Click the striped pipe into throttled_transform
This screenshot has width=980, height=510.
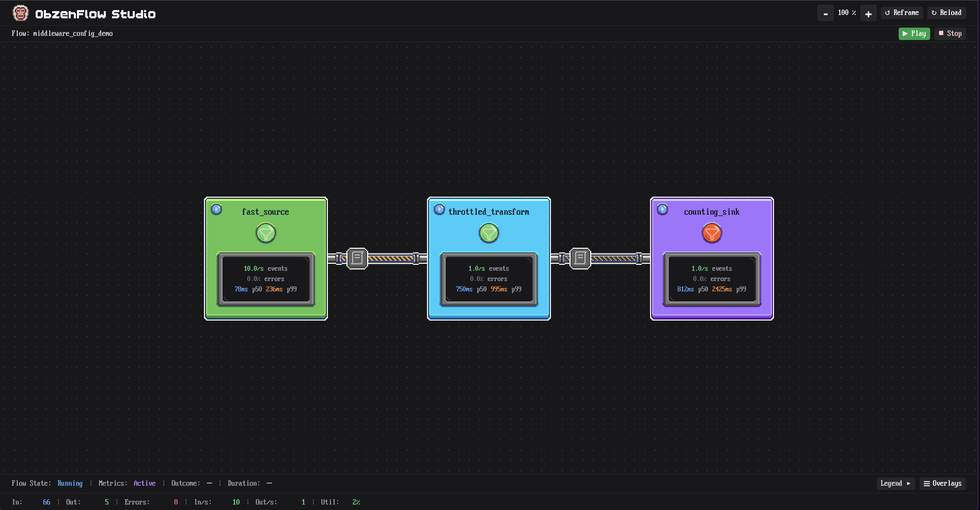pyautogui.click(x=391, y=259)
